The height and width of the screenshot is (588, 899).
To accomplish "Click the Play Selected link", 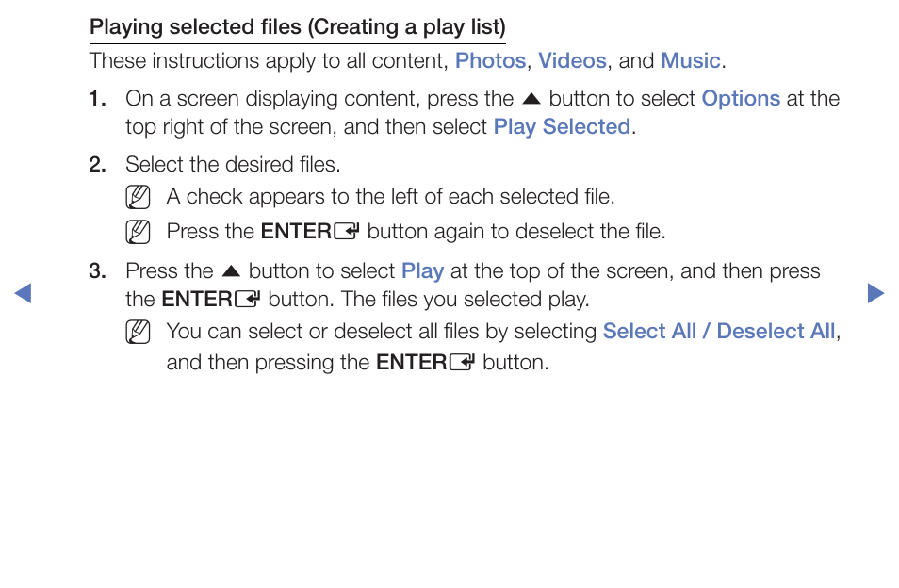I will (562, 126).
